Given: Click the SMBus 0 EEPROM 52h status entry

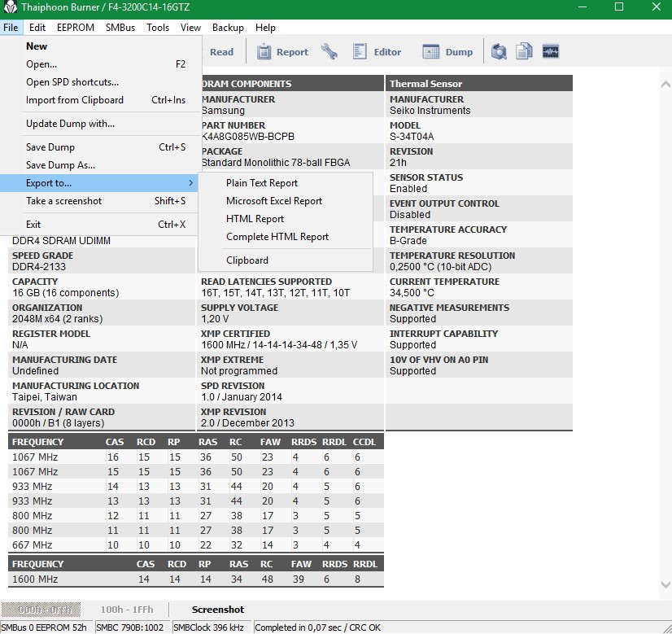Looking at the screenshot, I should coord(46,627).
